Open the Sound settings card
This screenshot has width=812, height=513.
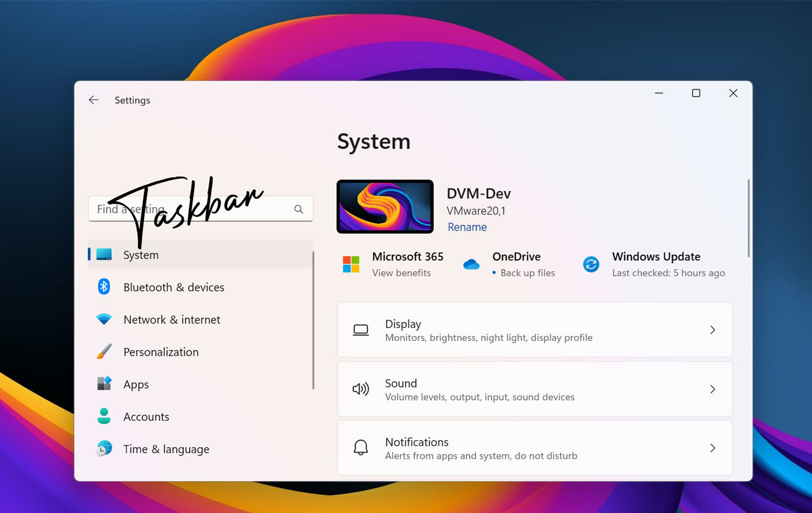click(x=535, y=389)
